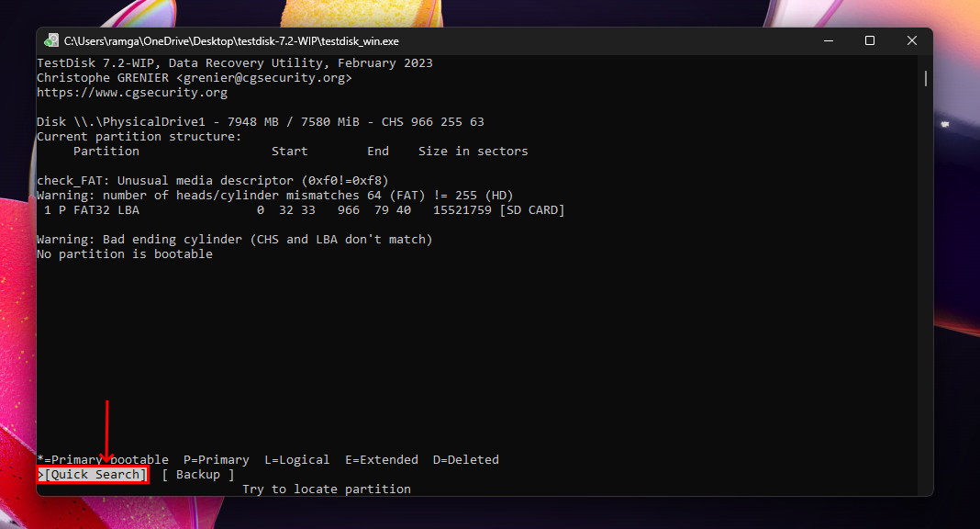This screenshot has width=980, height=529.
Task: Minimize the testdisk_win.exe window
Action: tap(829, 40)
